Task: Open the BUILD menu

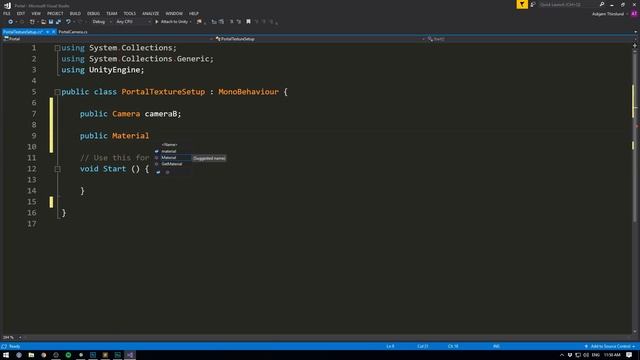Action: (75, 13)
